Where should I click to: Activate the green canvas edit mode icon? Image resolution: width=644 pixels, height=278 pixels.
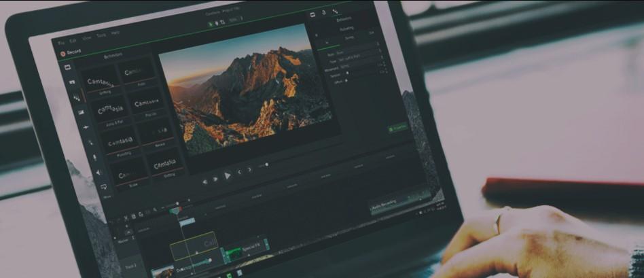211,25
